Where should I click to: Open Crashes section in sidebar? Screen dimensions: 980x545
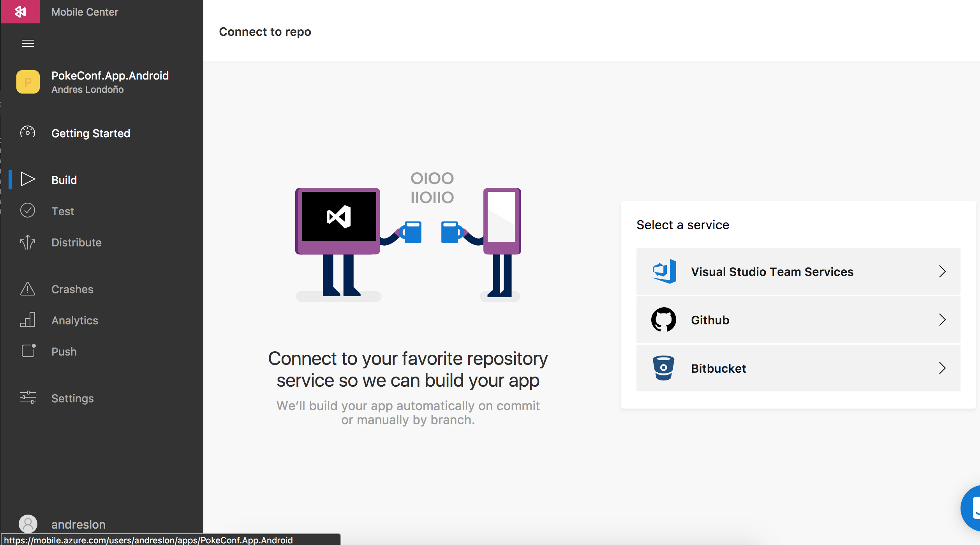pos(72,289)
